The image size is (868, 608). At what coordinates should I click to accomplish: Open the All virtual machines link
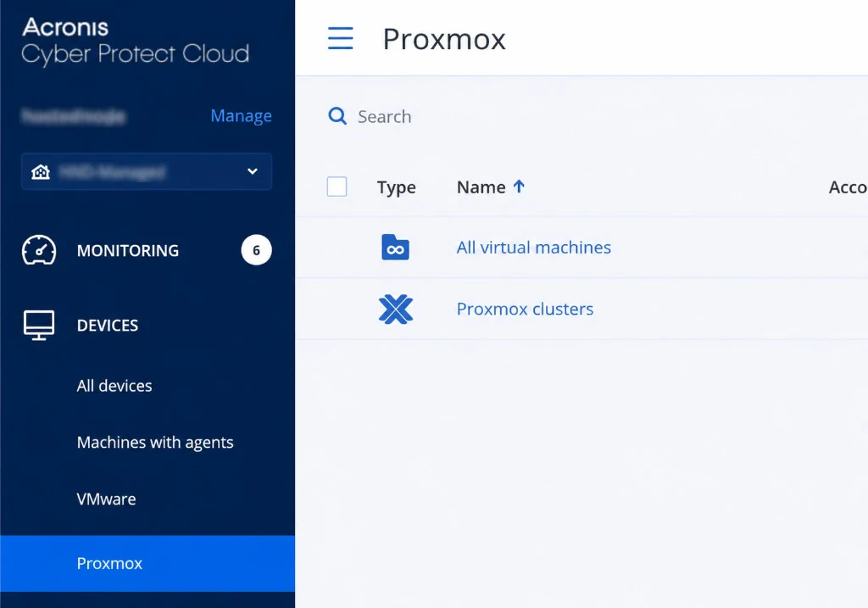click(534, 247)
